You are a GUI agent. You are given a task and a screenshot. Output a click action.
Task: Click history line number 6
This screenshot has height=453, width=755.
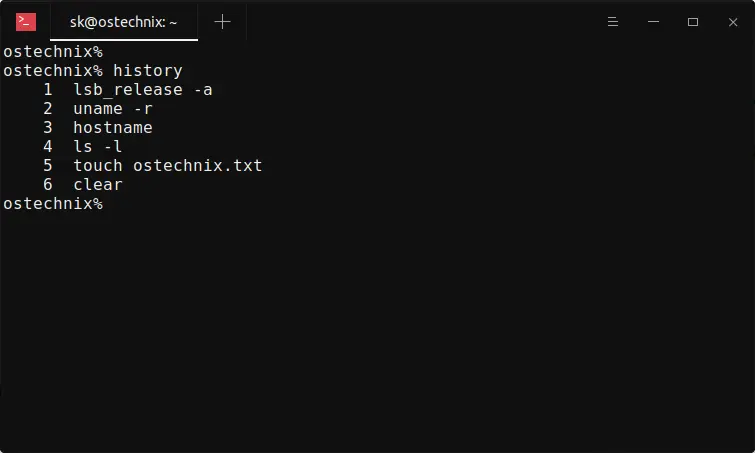pyautogui.click(x=48, y=184)
